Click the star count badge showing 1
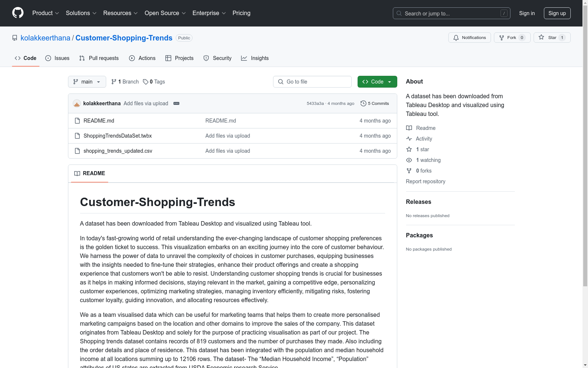 tap(562, 38)
